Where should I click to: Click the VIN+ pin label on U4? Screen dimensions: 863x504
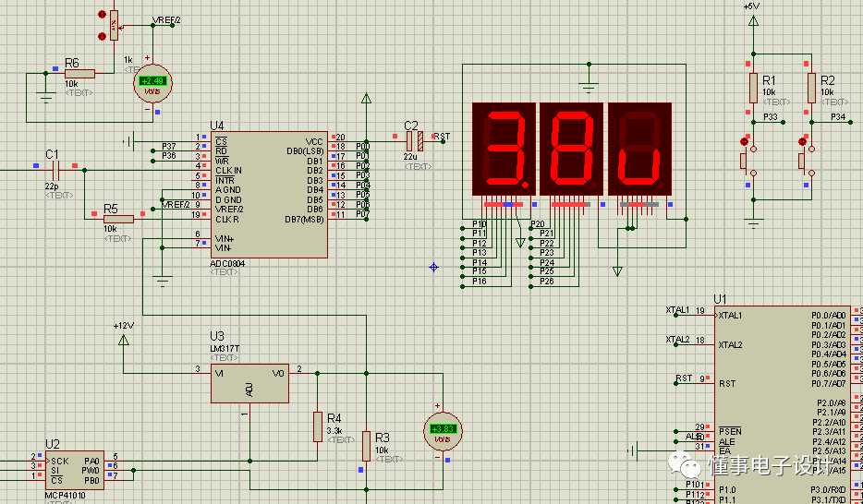(225, 239)
